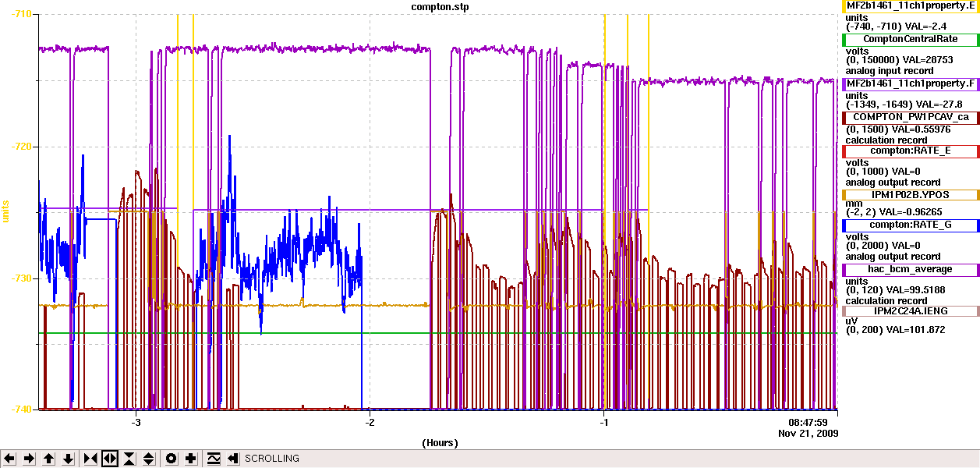The height and width of the screenshot is (468, 980).
Task: Select the COMPTON_PW1PCAV_ca curve label
Action: [x=911, y=117]
